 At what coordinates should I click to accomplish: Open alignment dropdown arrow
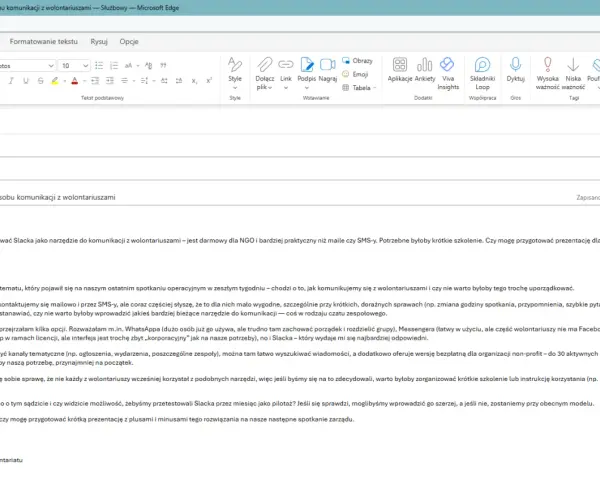tap(134, 81)
